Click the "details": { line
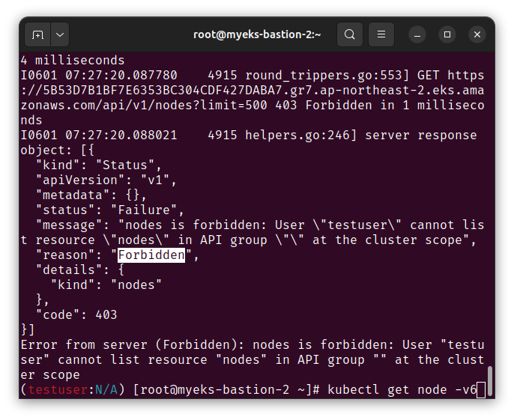This screenshot has width=514, height=420. point(80,270)
